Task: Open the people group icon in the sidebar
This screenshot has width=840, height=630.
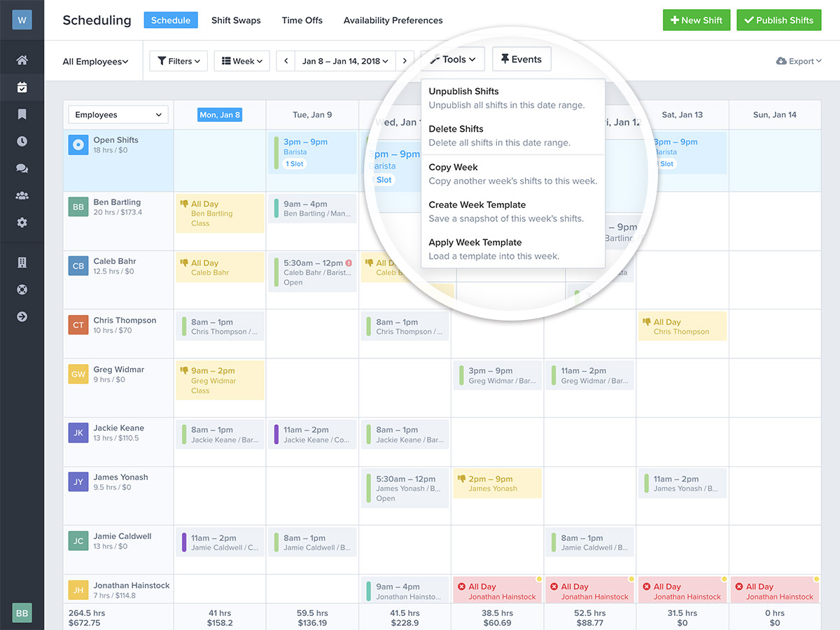Action: (x=22, y=196)
